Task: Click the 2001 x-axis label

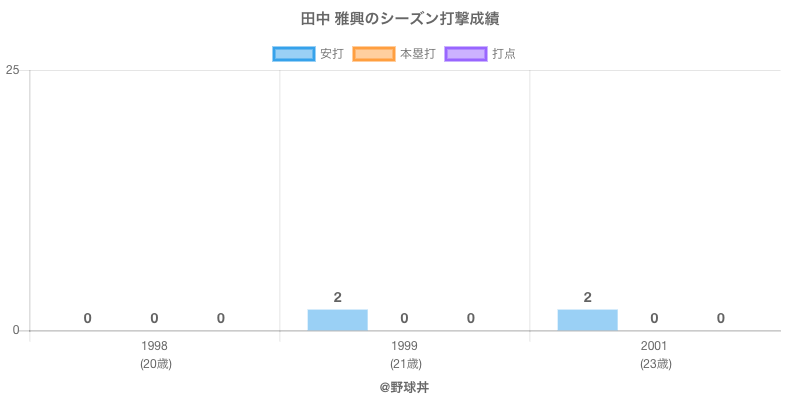Action: point(655,346)
